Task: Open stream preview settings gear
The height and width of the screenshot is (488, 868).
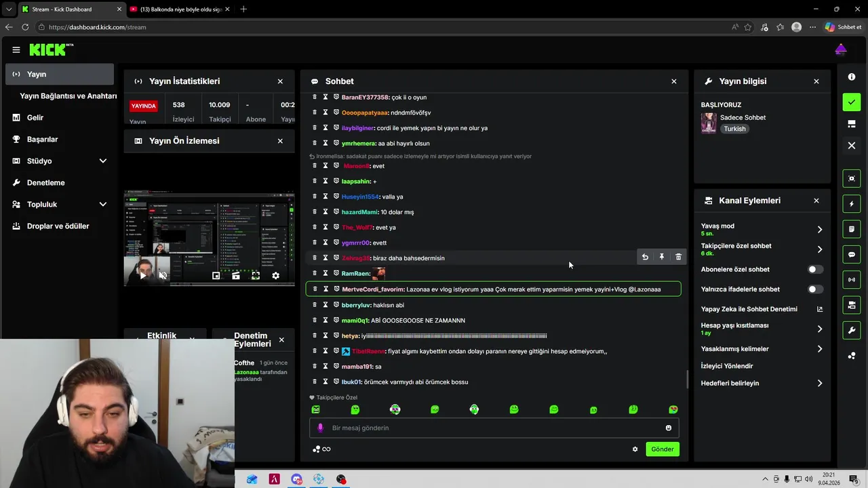Action: [x=275, y=276]
